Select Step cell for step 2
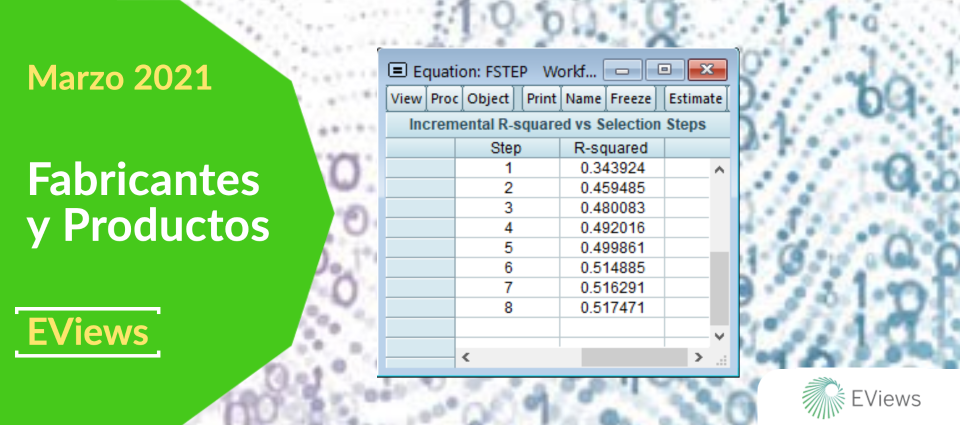 (x=508, y=187)
